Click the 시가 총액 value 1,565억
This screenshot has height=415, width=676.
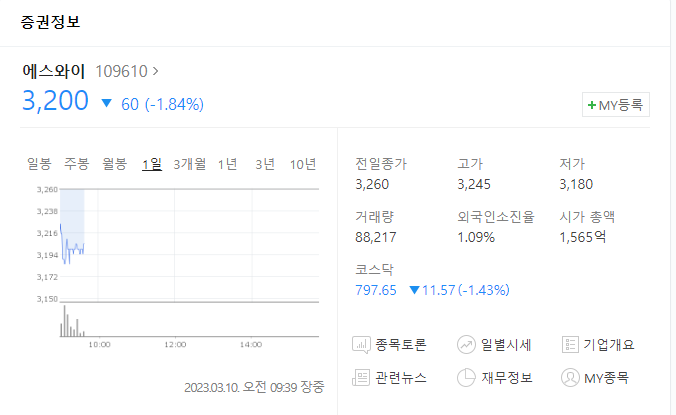coord(583,237)
